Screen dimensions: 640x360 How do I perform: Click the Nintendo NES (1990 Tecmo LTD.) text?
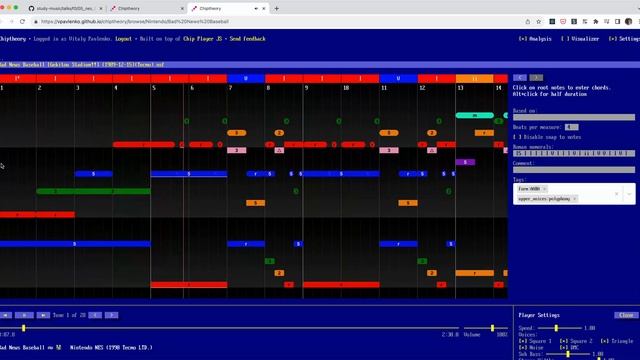(111, 348)
